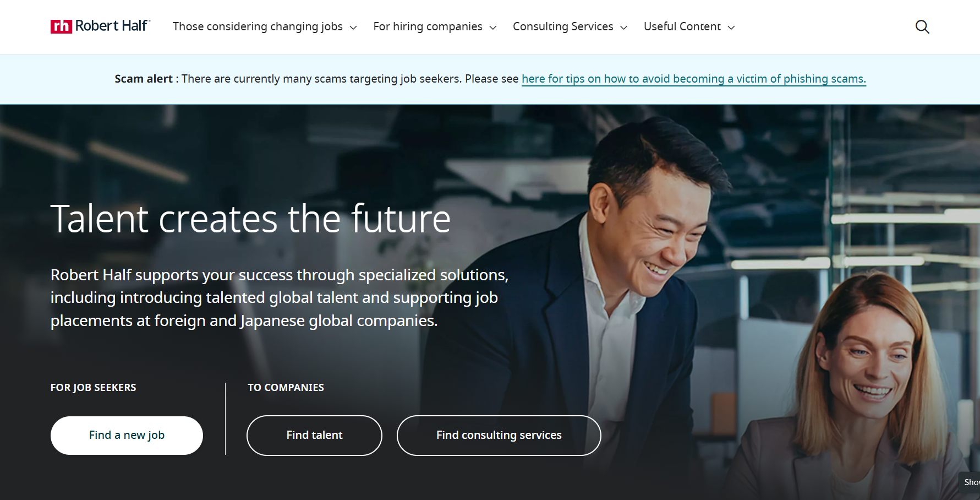Expand chevron next to Useful Content
Screen dimensions: 980x500
coord(731,28)
